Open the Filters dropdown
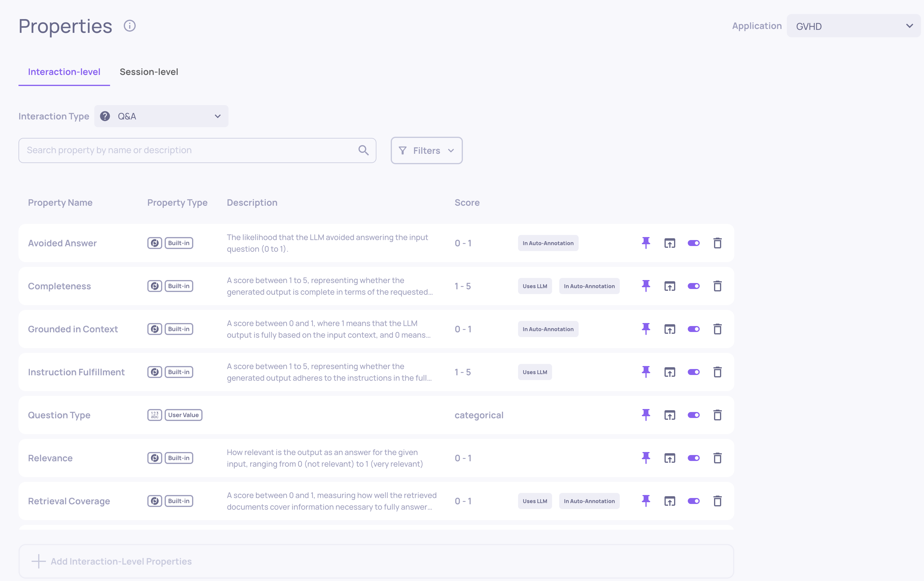This screenshot has height=581, width=924. [426, 150]
